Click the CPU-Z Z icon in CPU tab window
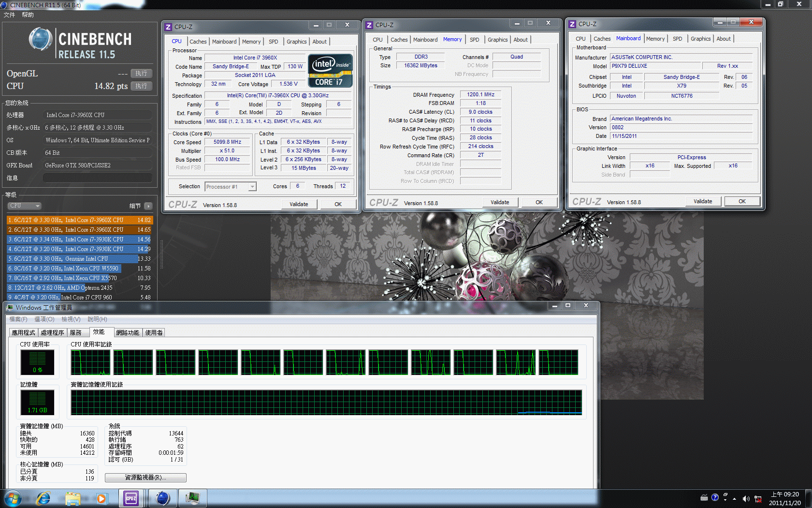Screen dimensions: 812x508 coord(168,27)
